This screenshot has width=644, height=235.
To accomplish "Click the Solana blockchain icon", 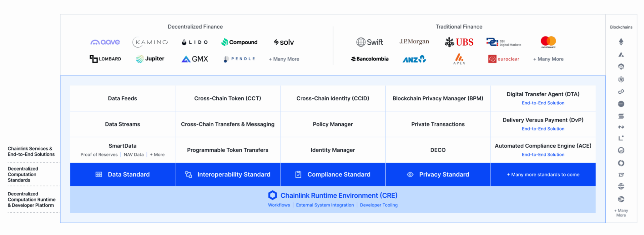I will [x=621, y=116].
